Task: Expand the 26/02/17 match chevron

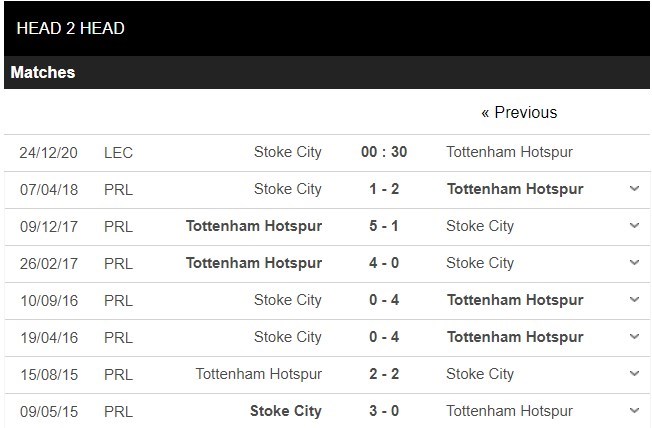Action: click(x=634, y=263)
